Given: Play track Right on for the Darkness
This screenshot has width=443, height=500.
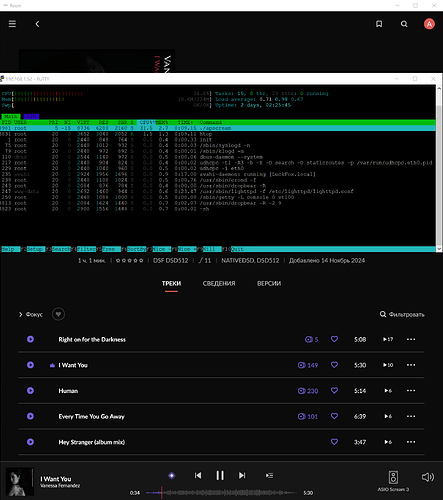Looking at the screenshot, I should pos(30,339).
